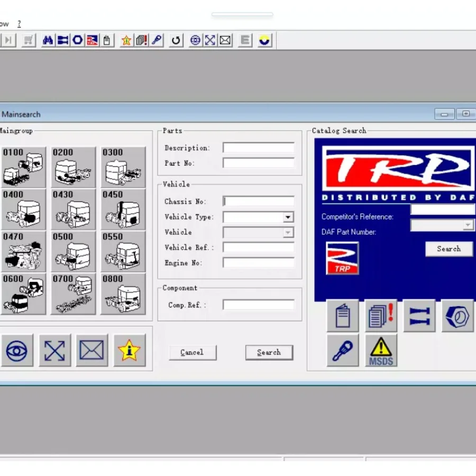Click the envelope toolbar icon
Viewport: 476px width, 476px height.
225,40
